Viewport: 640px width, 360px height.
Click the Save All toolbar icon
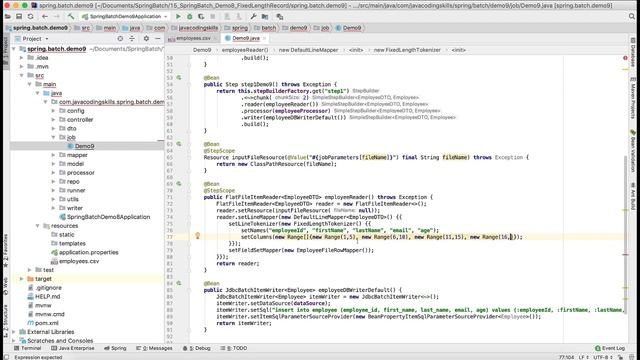tap(19, 16)
